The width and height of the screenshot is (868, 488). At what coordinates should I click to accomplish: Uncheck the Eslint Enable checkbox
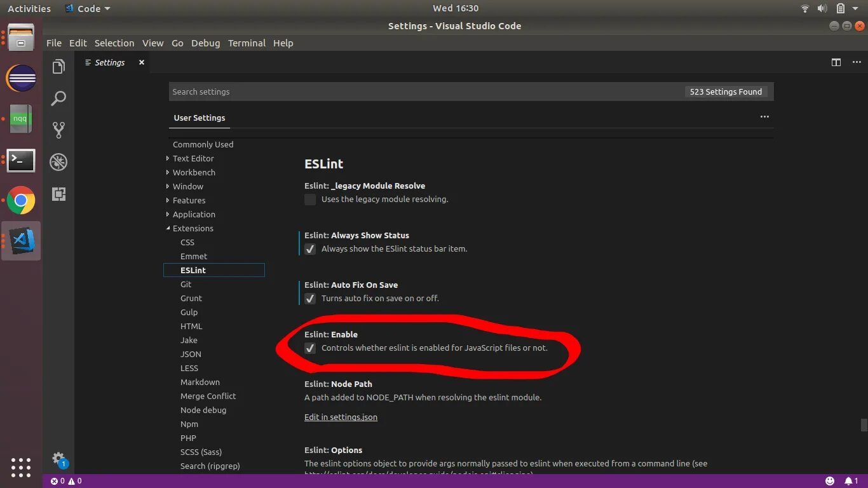pos(310,348)
